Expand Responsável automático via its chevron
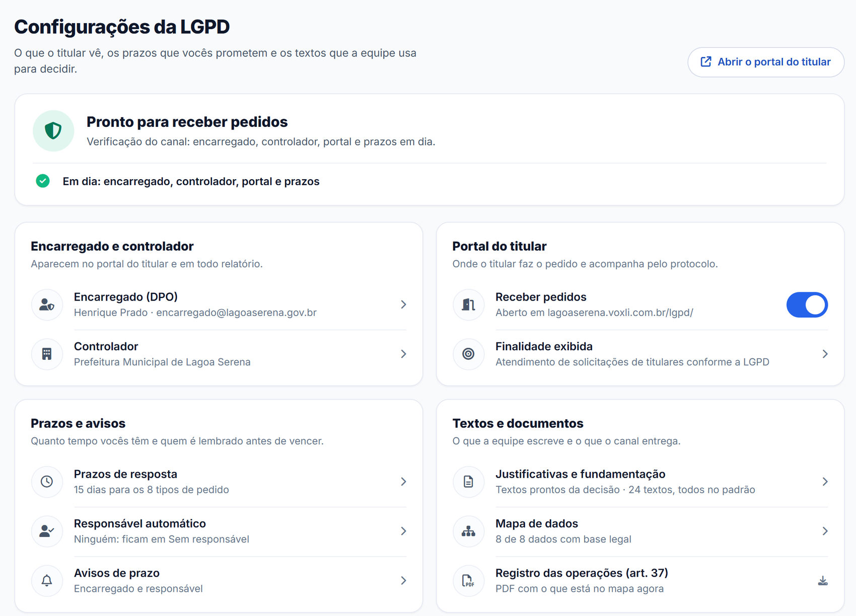Viewport: 856px width, 616px height. click(x=403, y=531)
